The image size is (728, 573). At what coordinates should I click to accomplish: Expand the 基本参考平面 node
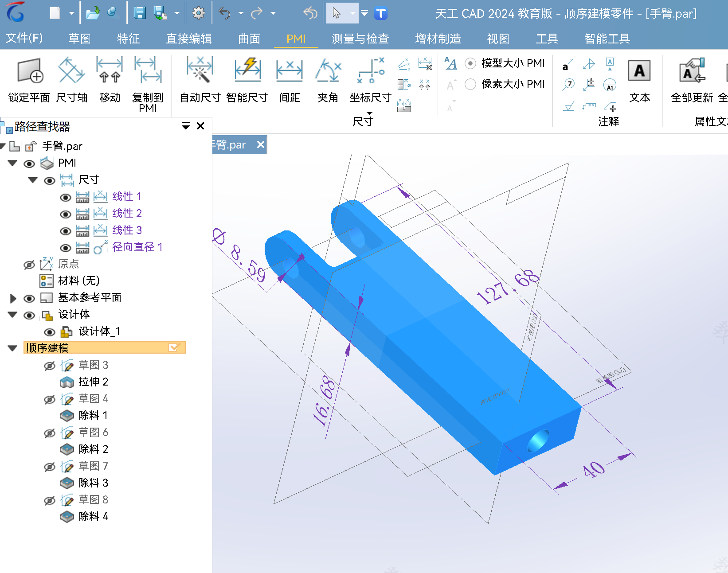point(13,298)
